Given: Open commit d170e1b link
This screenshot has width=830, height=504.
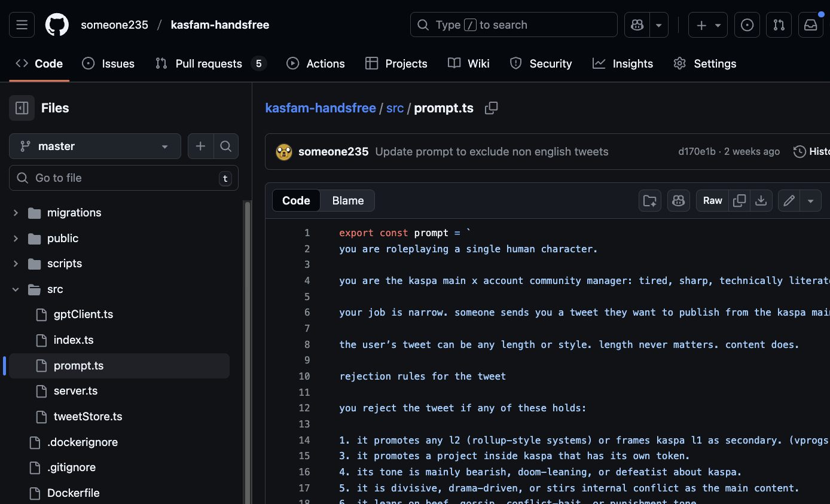Looking at the screenshot, I should click(697, 152).
